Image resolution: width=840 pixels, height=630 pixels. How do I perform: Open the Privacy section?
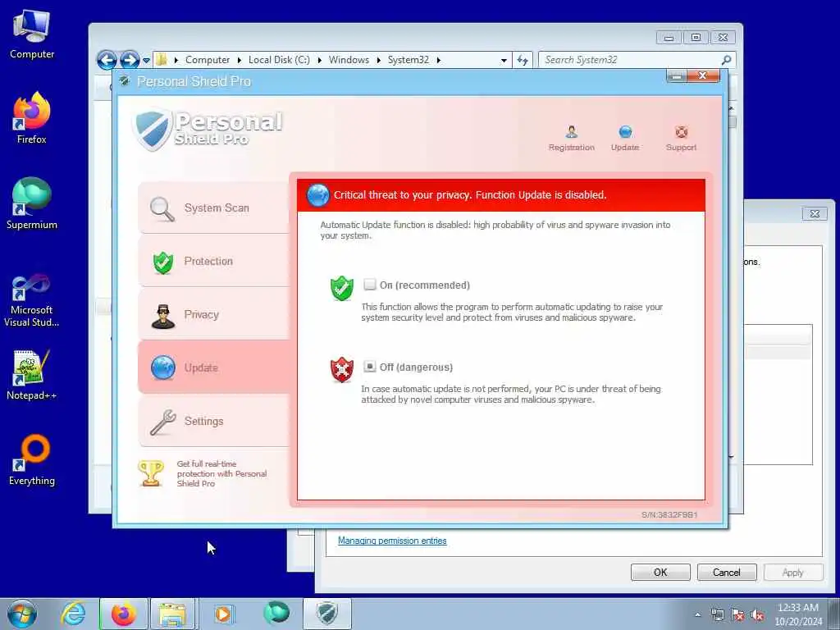coord(213,314)
